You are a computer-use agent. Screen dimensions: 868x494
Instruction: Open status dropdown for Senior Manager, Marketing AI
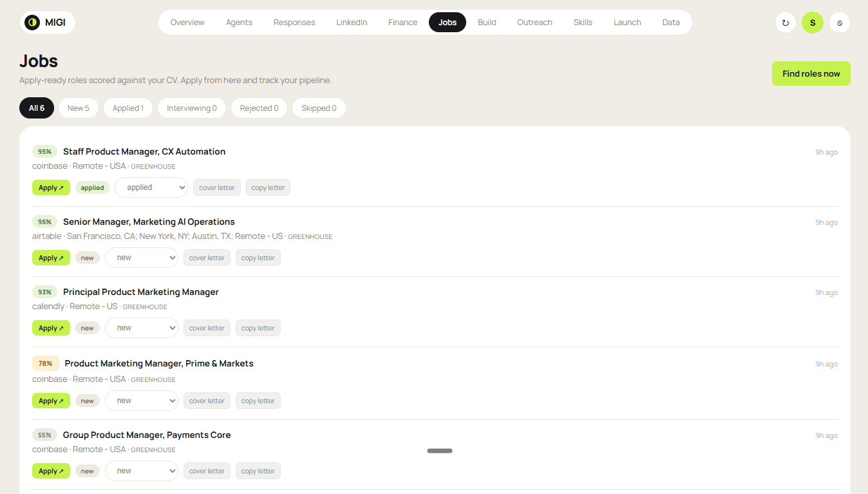(142, 258)
